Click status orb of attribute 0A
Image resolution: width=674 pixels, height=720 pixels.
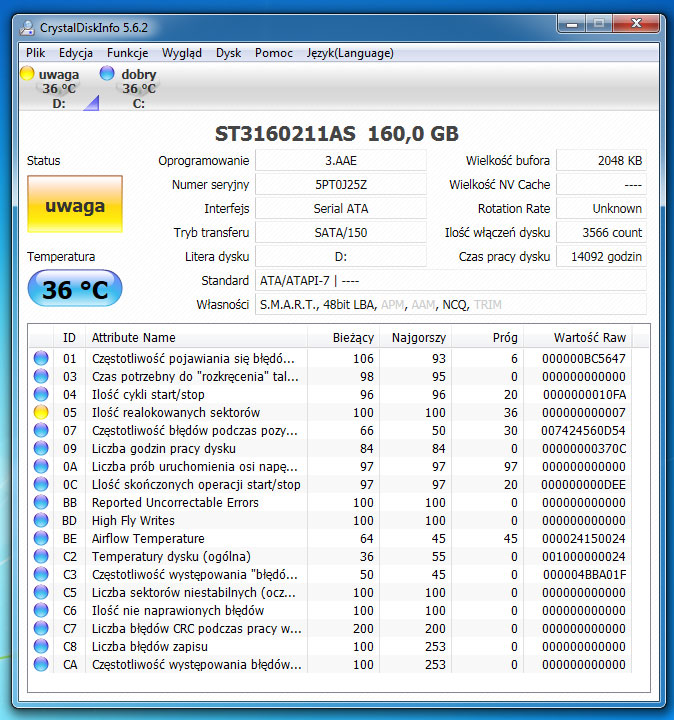point(41,466)
